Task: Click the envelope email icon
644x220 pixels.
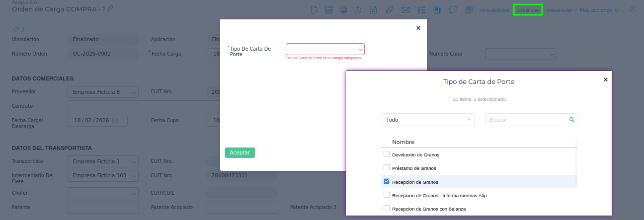Action: click(405, 10)
